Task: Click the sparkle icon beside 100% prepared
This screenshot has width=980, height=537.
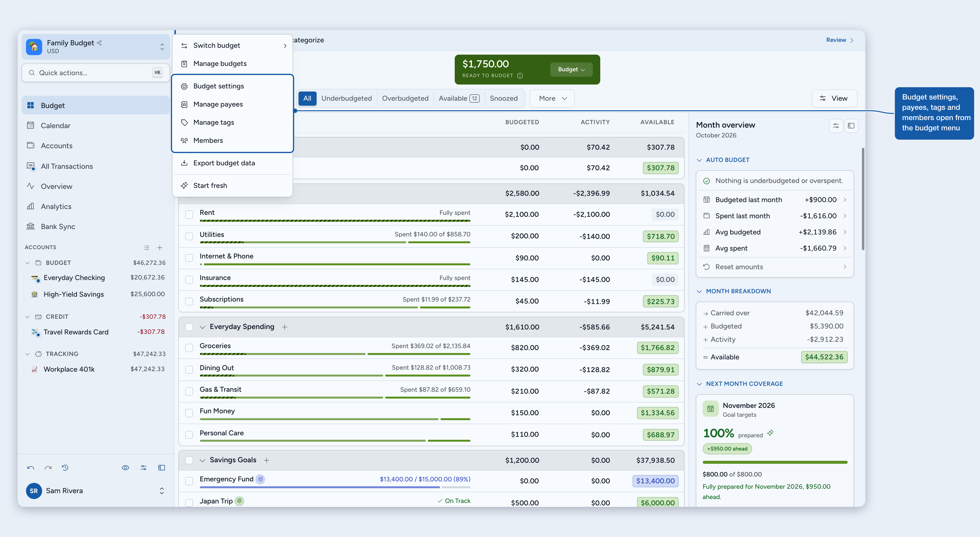Action: point(770,433)
